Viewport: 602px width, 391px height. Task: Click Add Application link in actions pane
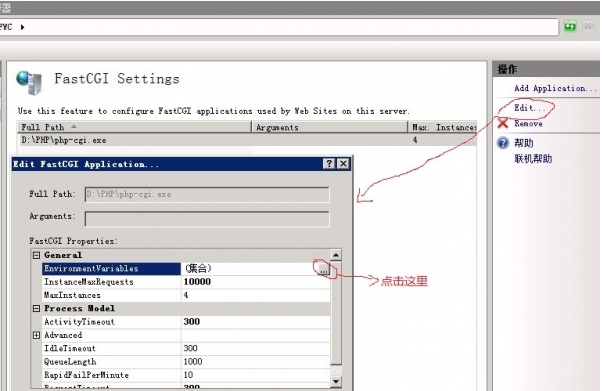(x=554, y=88)
